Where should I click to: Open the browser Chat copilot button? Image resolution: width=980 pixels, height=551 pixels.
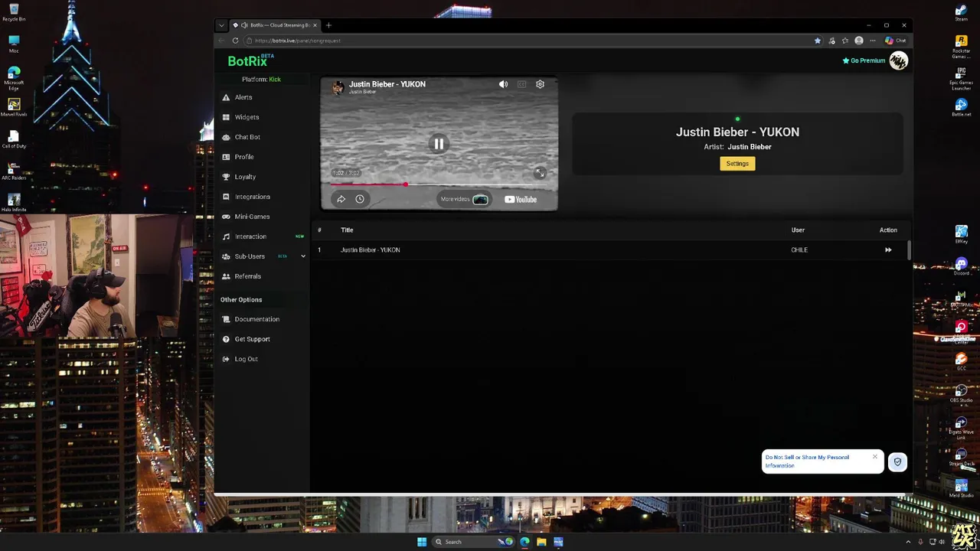(895, 41)
